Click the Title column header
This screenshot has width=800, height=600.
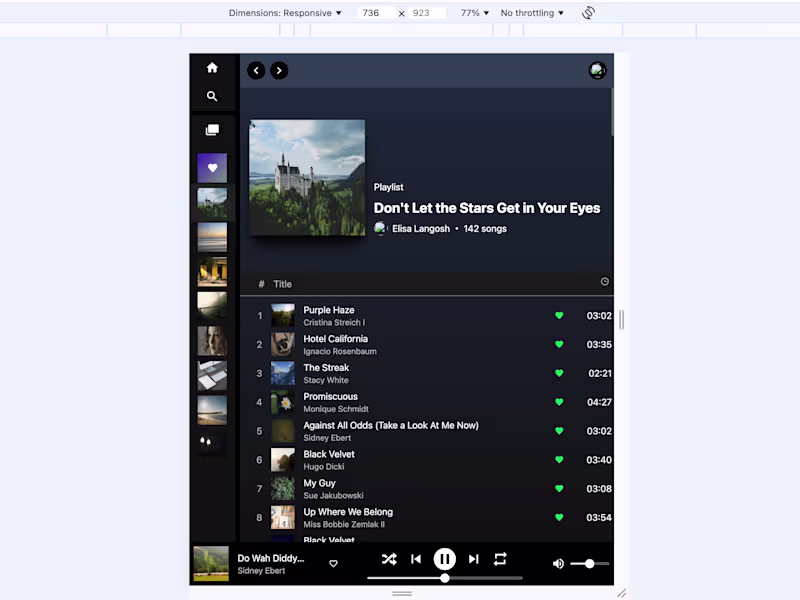[x=282, y=284]
